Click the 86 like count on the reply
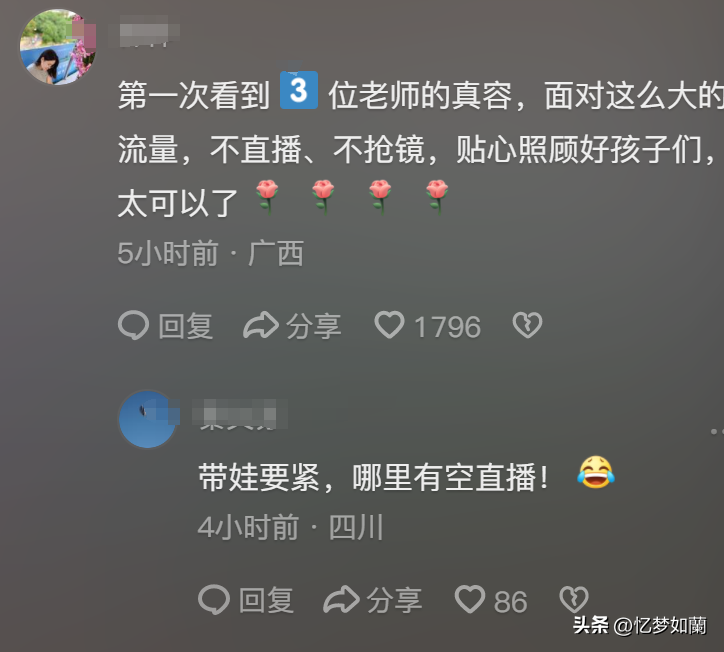 [510, 602]
